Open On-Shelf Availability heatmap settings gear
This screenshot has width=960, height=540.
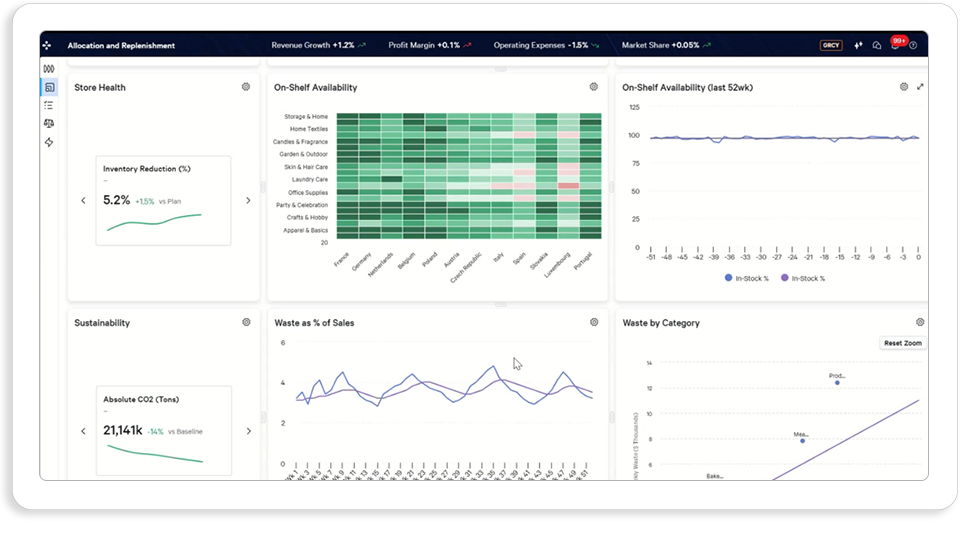pos(594,87)
